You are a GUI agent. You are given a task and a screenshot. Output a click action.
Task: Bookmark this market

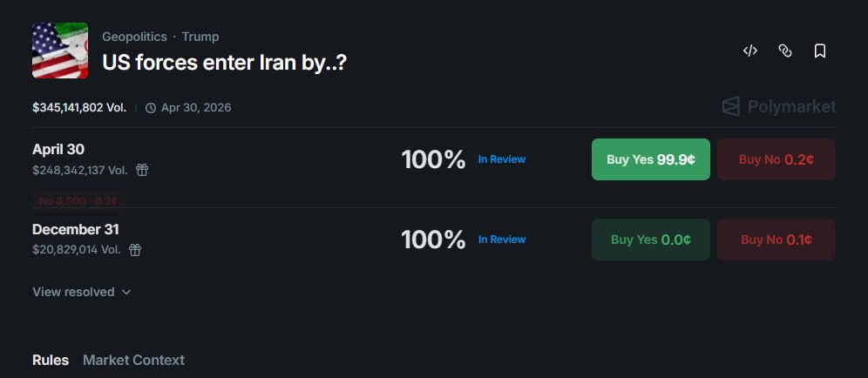pyautogui.click(x=819, y=51)
